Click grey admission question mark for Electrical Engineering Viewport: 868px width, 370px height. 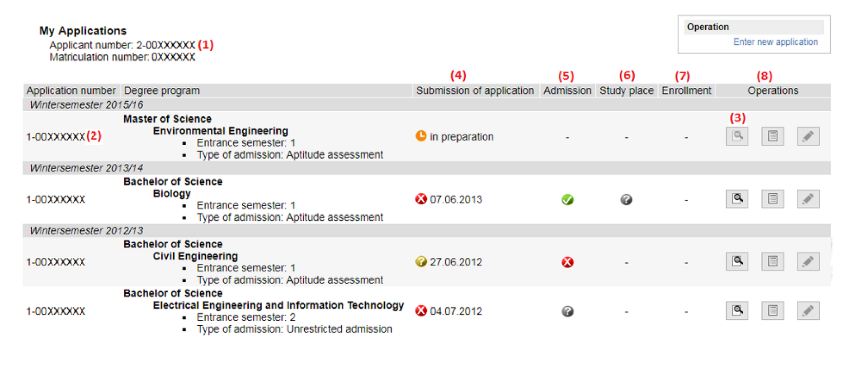point(567,311)
